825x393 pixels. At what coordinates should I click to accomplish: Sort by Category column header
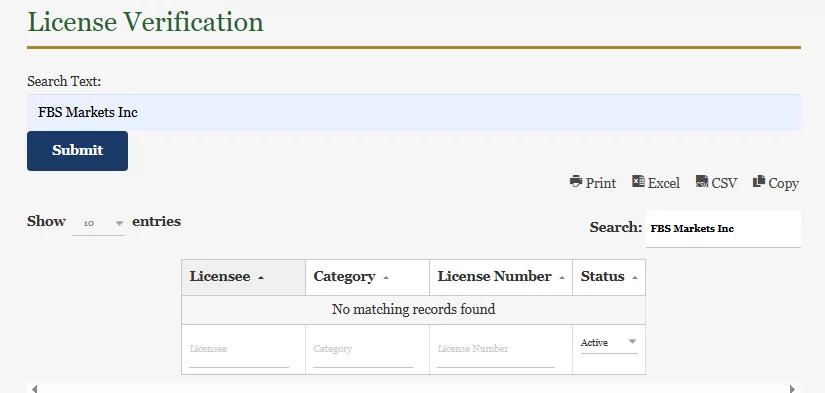[367, 277]
